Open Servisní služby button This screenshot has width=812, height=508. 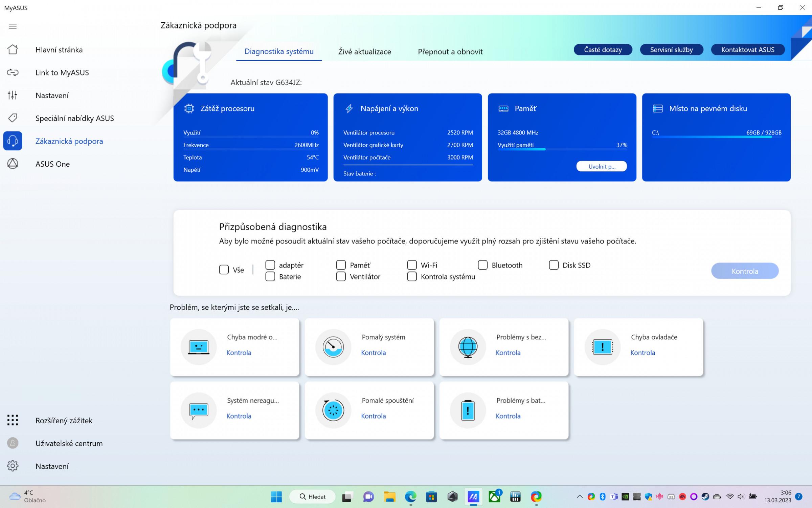pyautogui.click(x=672, y=49)
